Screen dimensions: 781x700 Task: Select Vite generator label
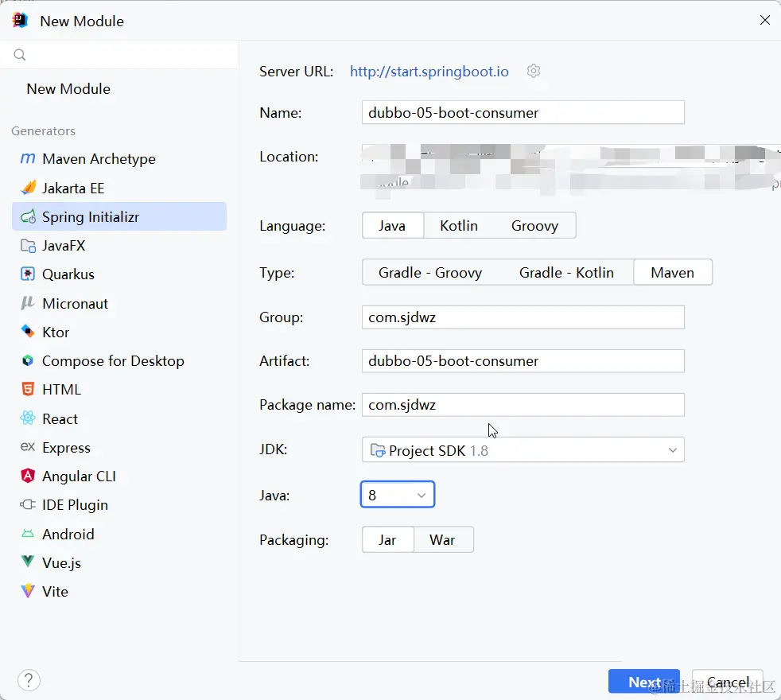[56, 592]
